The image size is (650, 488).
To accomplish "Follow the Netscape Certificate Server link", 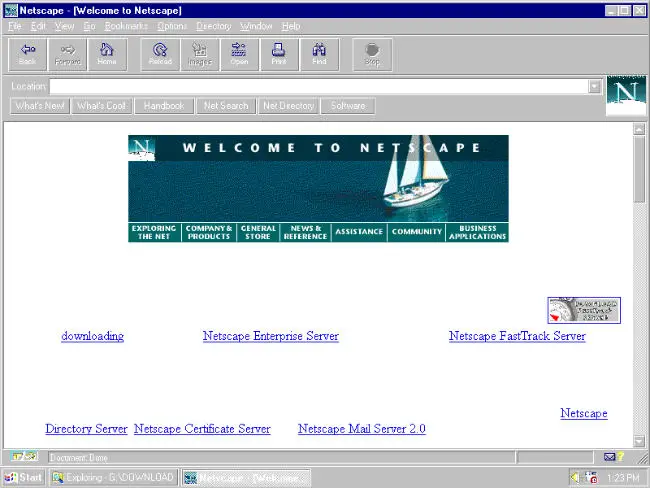I will 202,429.
